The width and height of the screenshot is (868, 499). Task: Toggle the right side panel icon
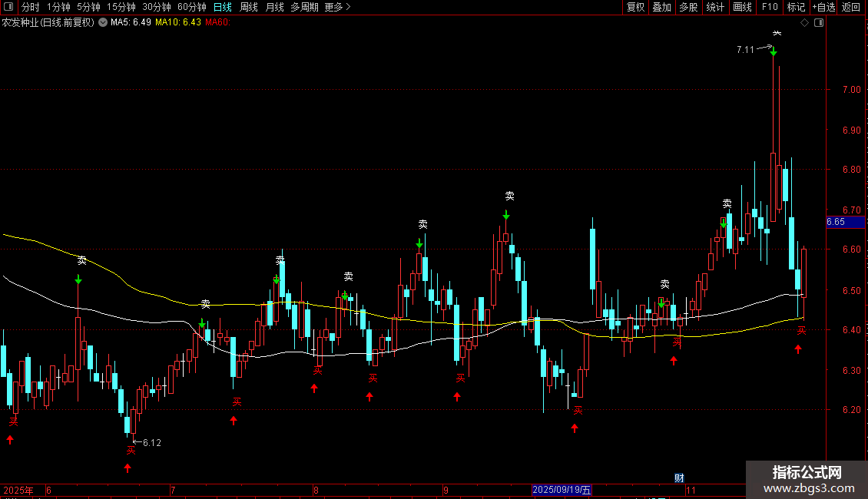[820, 23]
